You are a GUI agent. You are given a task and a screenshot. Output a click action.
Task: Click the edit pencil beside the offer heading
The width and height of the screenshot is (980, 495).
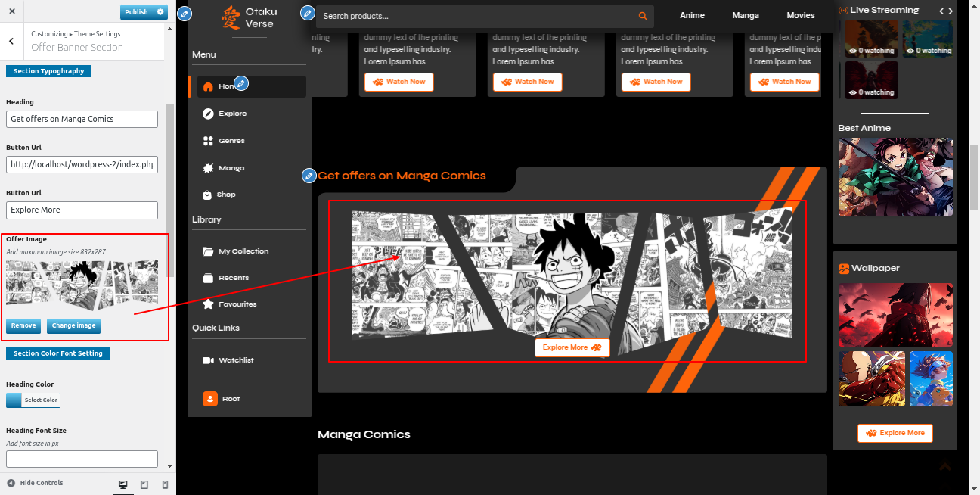[309, 176]
